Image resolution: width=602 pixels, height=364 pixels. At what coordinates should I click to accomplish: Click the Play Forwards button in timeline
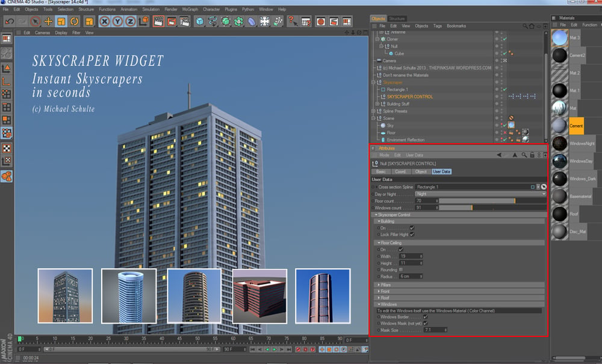[275, 350]
